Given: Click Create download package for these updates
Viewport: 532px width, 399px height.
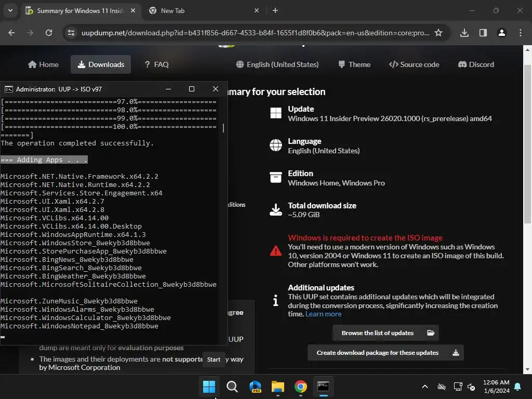Looking at the screenshot, I should click(x=386, y=353).
